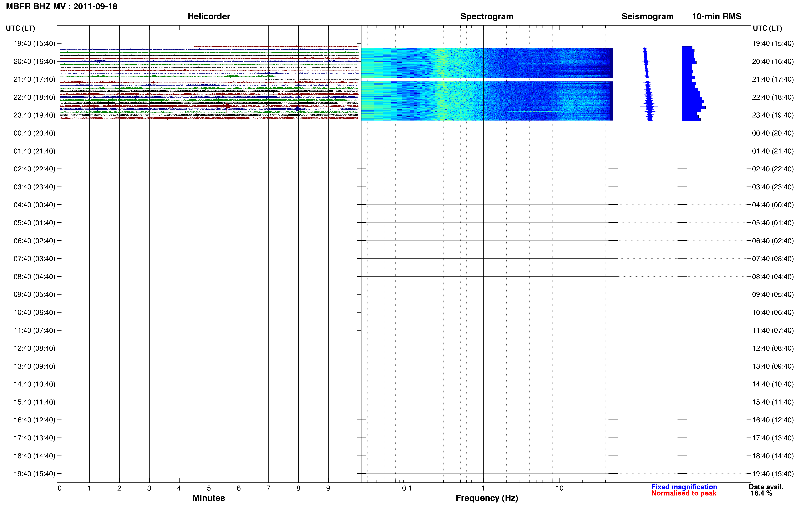The height and width of the screenshot is (508, 812).
Task: Click the left '22:40 (18:40)' time label
Action: [34, 97]
